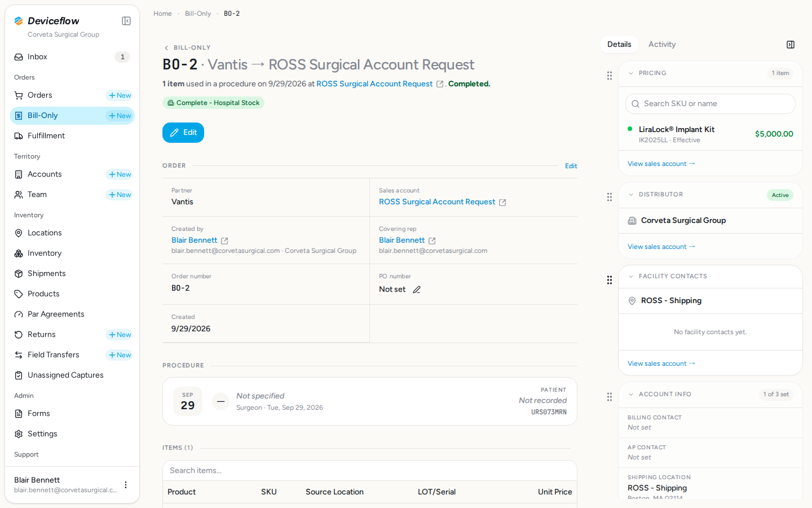Create new Returns via New button
Viewport: 812px width, 508px height.
[120, 335]
